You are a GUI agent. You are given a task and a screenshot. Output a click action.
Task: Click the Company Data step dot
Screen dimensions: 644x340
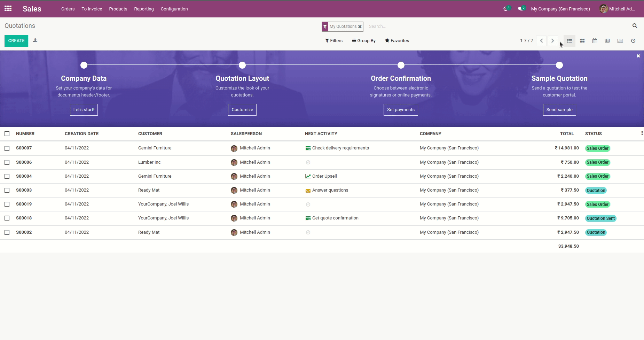84,65
